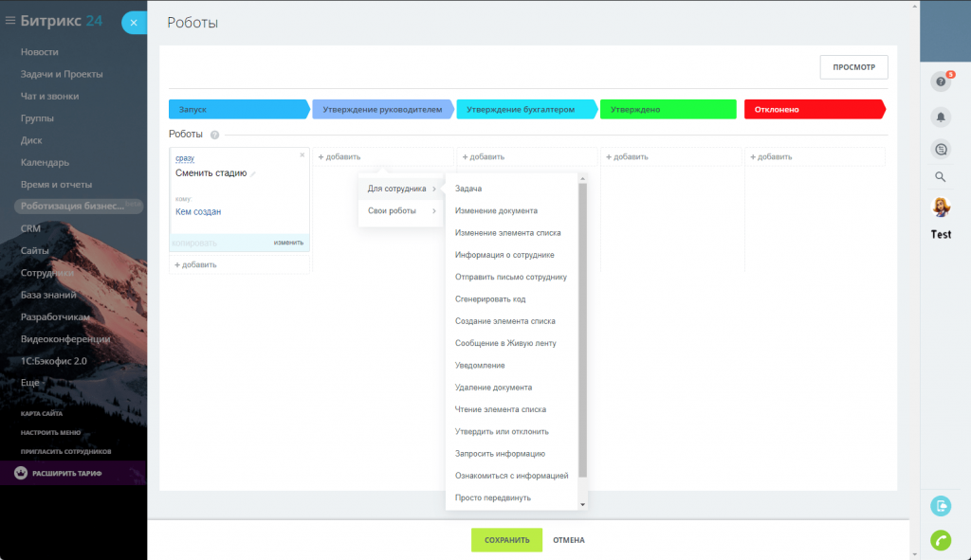Click the green Сохранить button
971x560 pixels.
[506, 540]
